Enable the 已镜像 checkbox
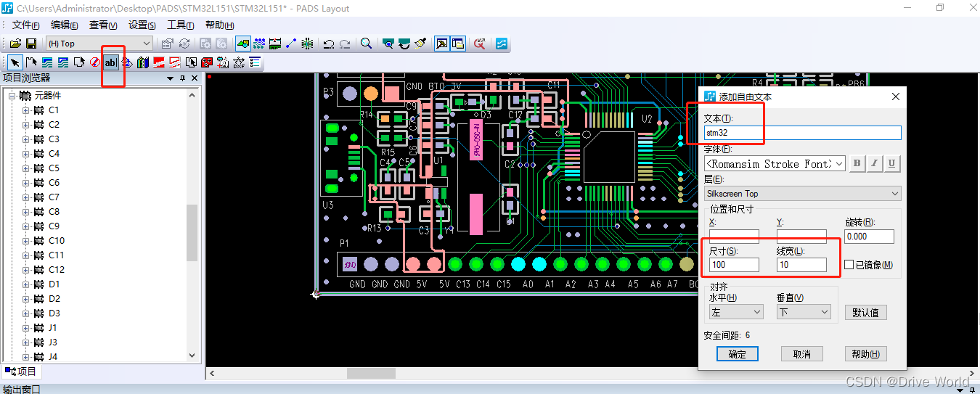The image size is (980, 394). [x=849, y=265]
